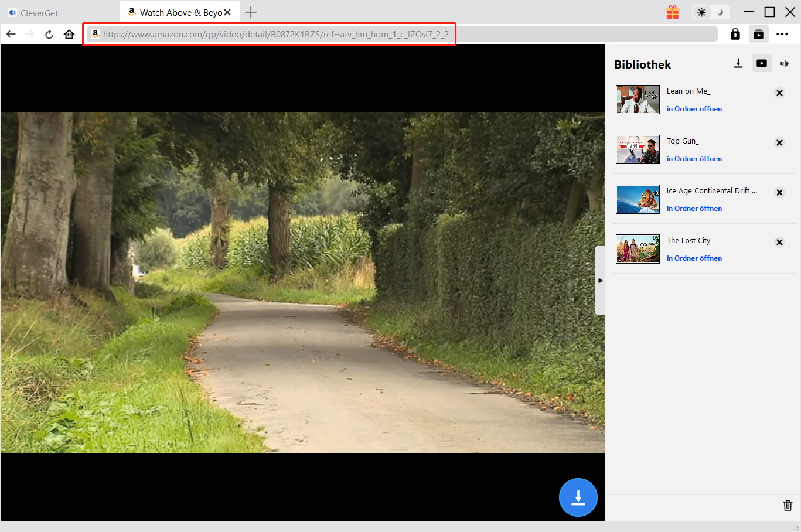Screen dimensions: 801x532
Task: Click the lock icon in toolbar
Action: click(735, 35)
